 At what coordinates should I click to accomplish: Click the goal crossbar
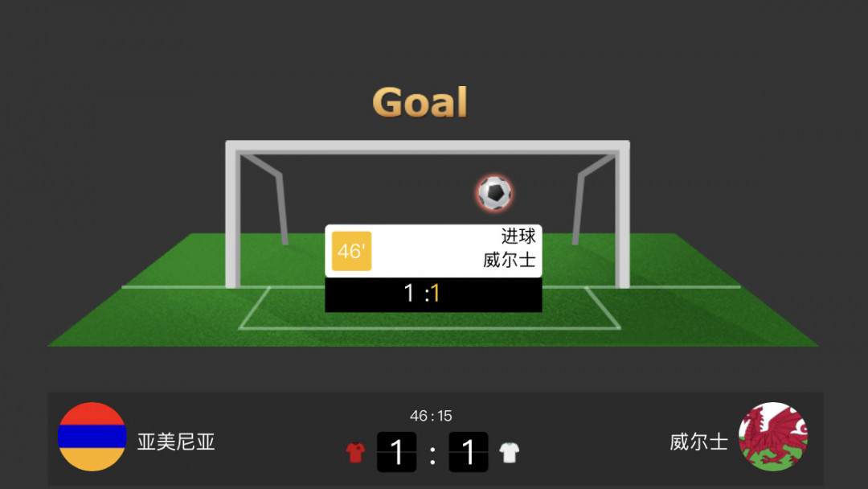click(428, 146)
